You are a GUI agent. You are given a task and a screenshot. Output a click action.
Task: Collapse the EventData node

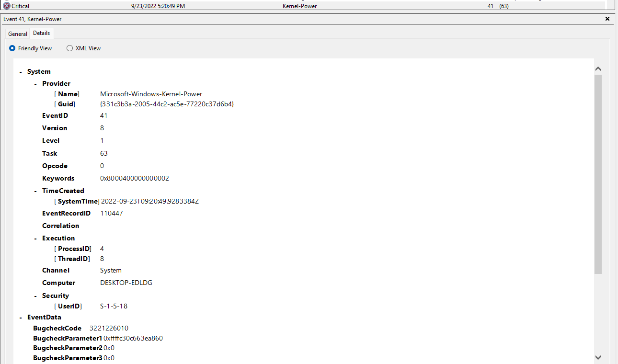[x=21, y=318]
